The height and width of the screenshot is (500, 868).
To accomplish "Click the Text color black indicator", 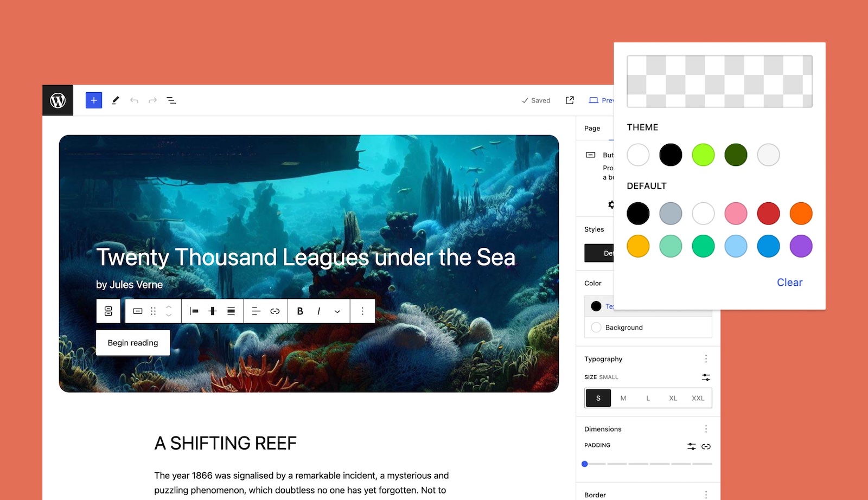I will click(x=596, y=306).
